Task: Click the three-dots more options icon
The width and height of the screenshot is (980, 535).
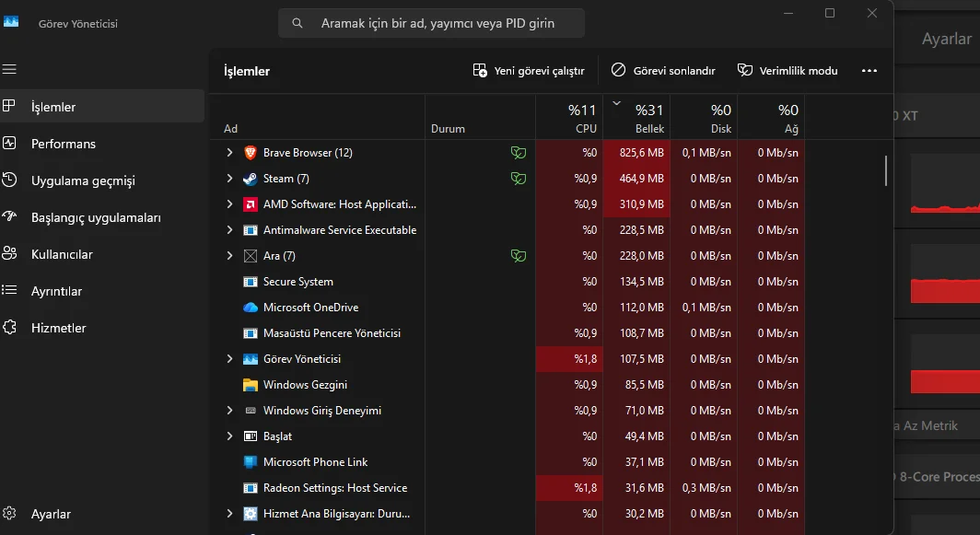Action: pyautogui.click(x=869, y=71)
